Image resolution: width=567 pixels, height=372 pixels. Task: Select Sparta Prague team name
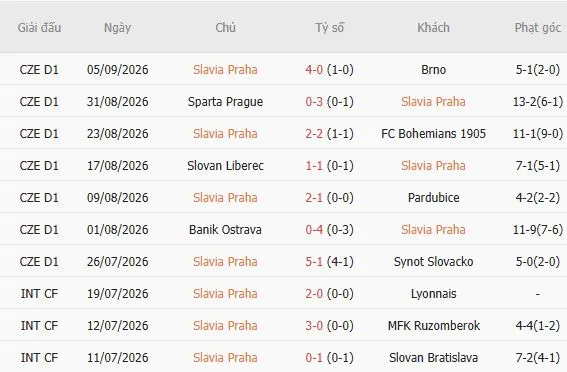coord(225,102)
